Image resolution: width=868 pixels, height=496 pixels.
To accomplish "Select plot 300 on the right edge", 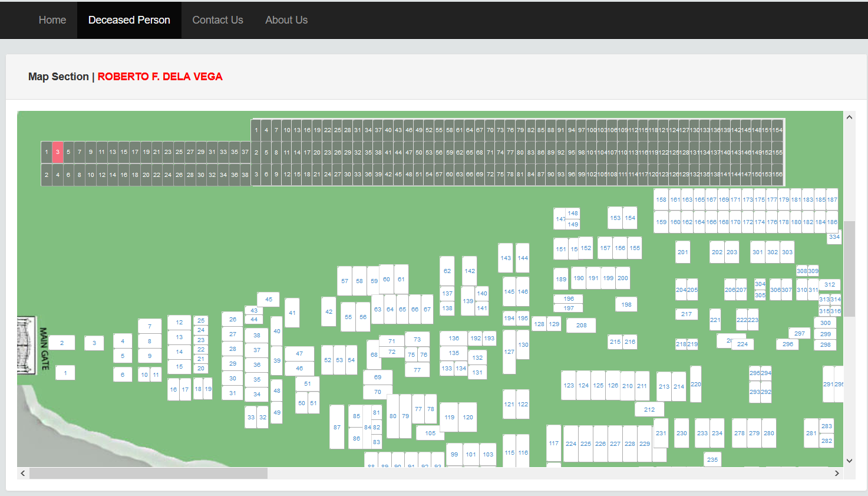I will 825,322.
